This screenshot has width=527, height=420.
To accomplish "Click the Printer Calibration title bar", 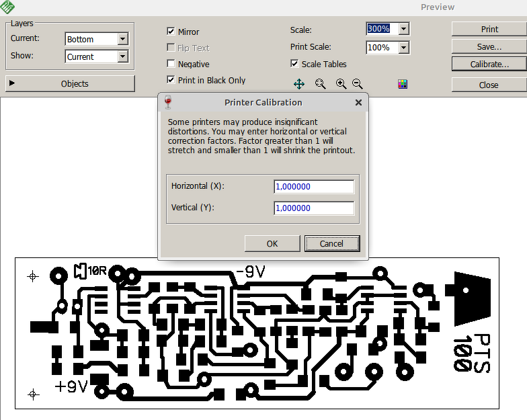I will (263, 102).
